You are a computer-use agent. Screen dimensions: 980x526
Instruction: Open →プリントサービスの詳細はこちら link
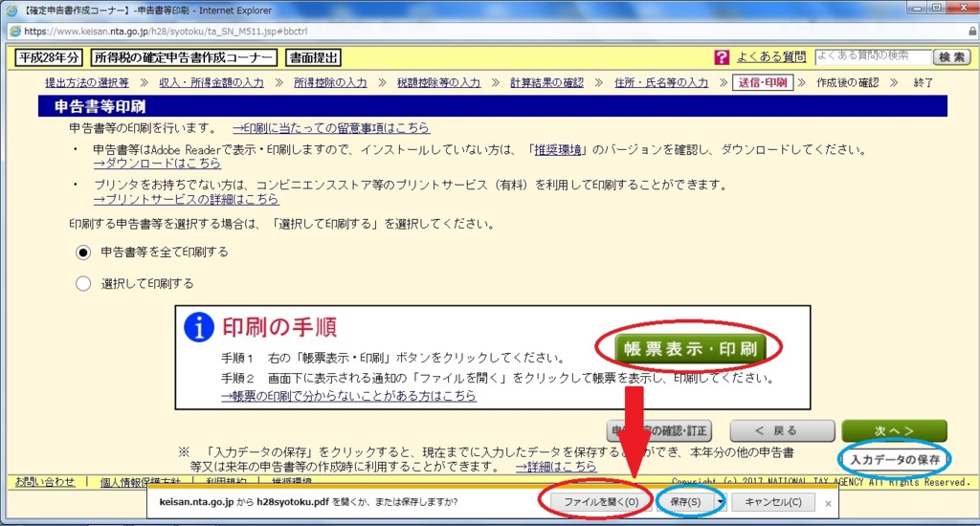click(x=187, y=199)
